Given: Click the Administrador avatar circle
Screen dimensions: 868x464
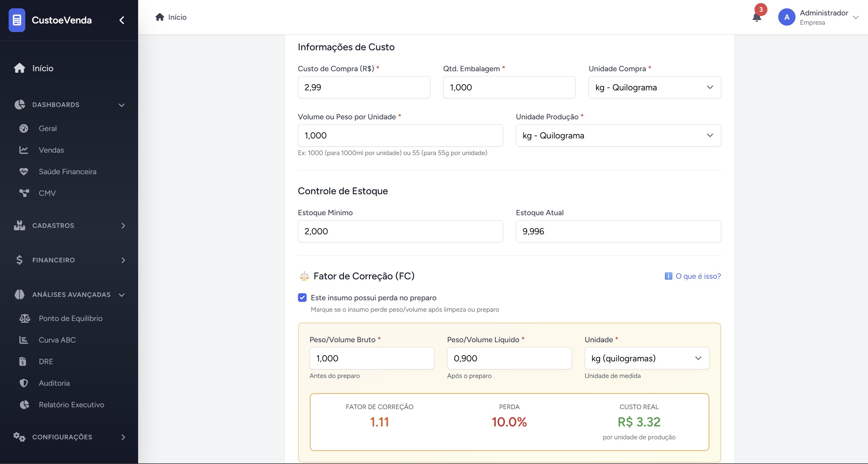Looking at the screenshot, I should [787, 18].
